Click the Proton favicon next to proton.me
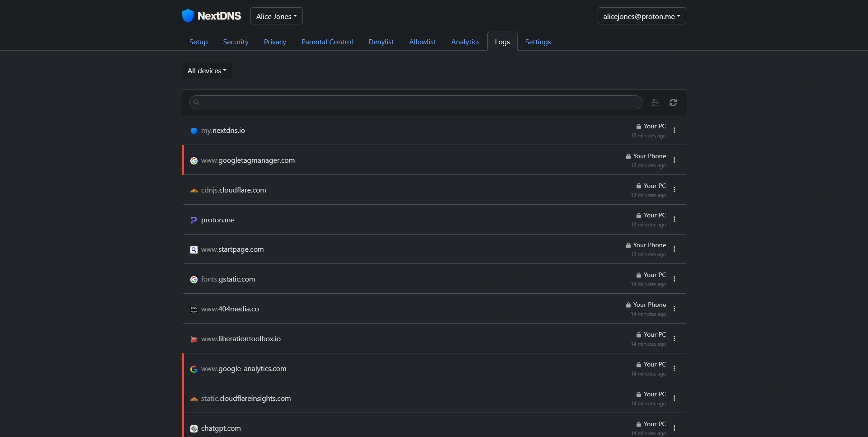The height and width of the screenshot is (437, 868). pos(193,220)
